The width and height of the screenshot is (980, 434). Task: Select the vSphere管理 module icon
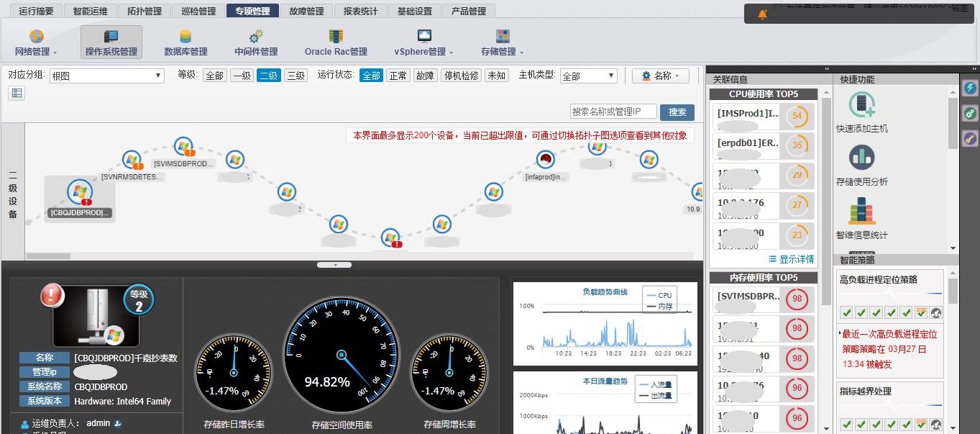(424, 36)
